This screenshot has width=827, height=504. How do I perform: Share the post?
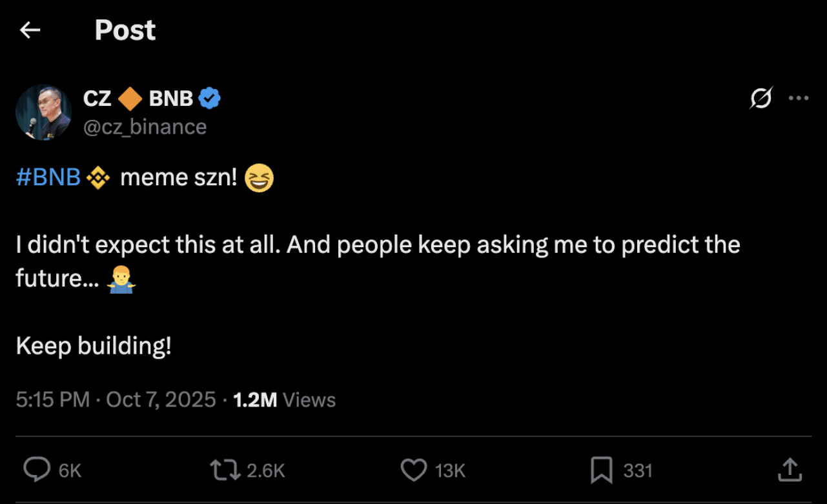[789, 470]
